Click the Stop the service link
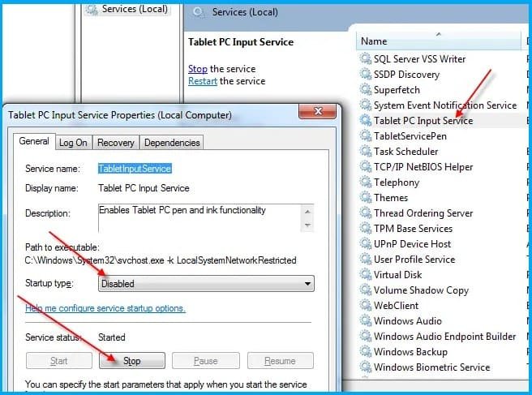This screenshot has width=532, height=395. pos(198,69)
